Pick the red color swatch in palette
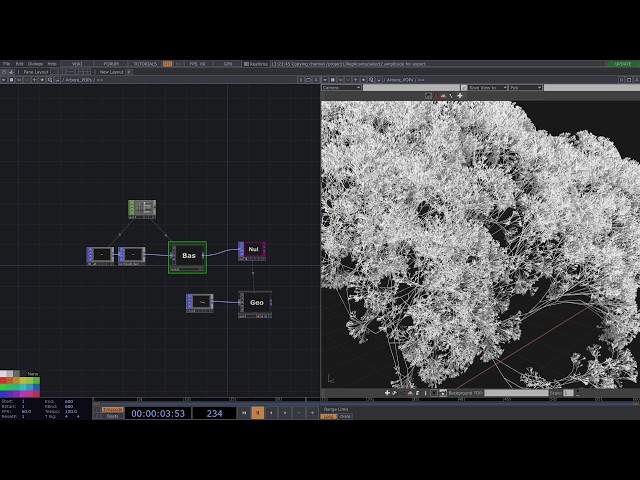This screenshot has height=480, width=640. tap(3, 380)
